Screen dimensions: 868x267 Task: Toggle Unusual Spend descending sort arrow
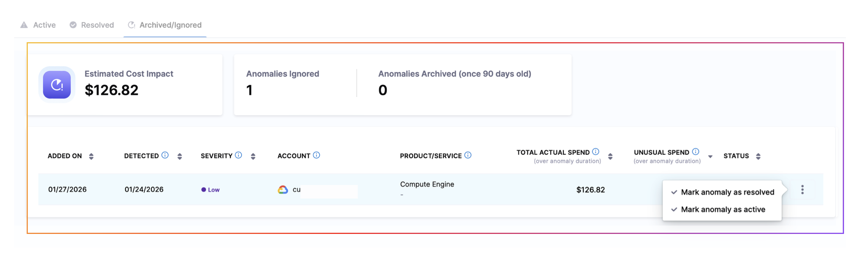tap(710, 157)
